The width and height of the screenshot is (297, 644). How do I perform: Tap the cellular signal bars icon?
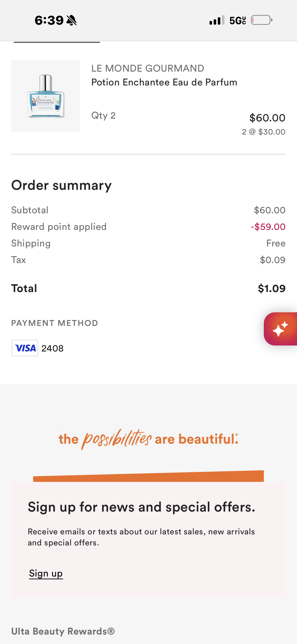click(217, 20)
